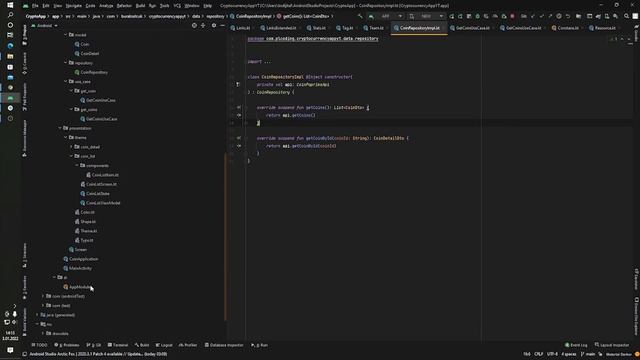Open the Resource Manager side tab
Screen dimensions: 640x360
pos(25,138)
